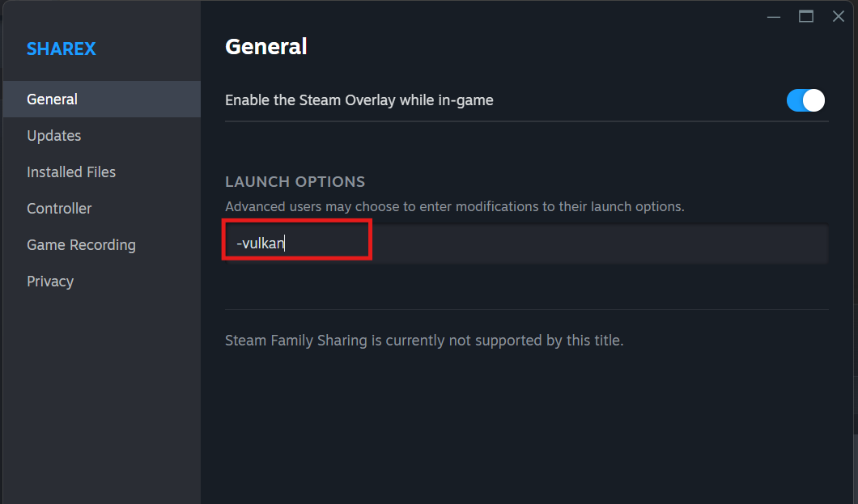The width and height of the screenshot is (858, 504).
Task: Click the Steam Family Sharing notice
Action: (x=424, y=341)
